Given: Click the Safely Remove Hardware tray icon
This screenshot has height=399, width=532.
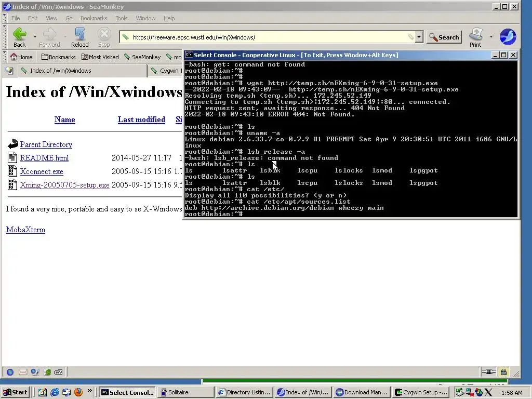Looking at the screenshot, I should (459, 393).
